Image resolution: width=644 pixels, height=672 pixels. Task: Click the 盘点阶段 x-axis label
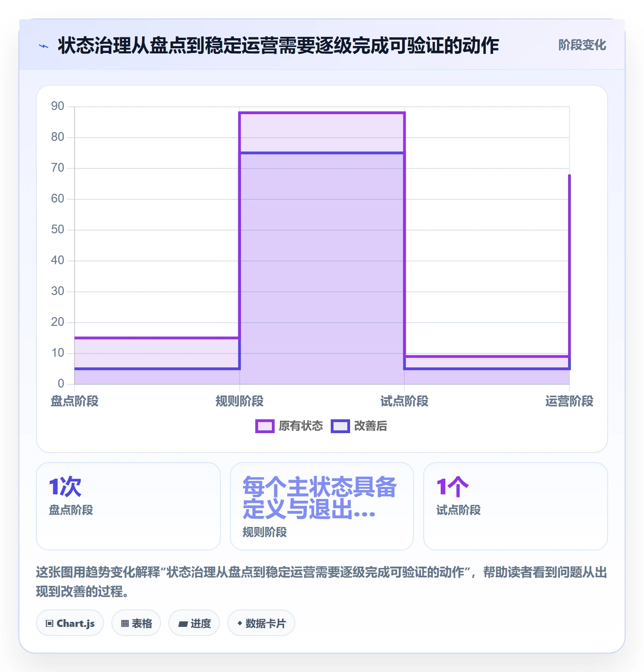point(75,401)
